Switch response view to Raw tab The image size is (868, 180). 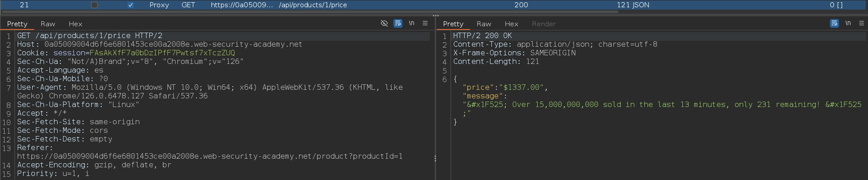[484, 24]
